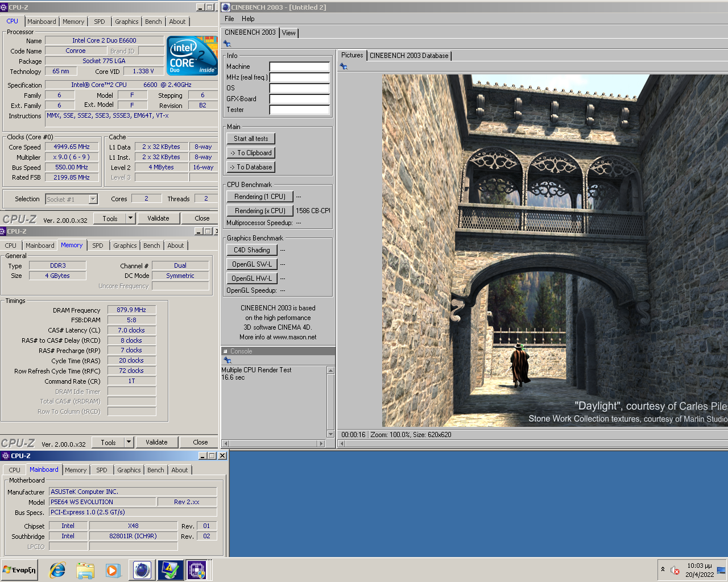
Task: Copy results with To Clipboard button
Action: coord(251,153)
